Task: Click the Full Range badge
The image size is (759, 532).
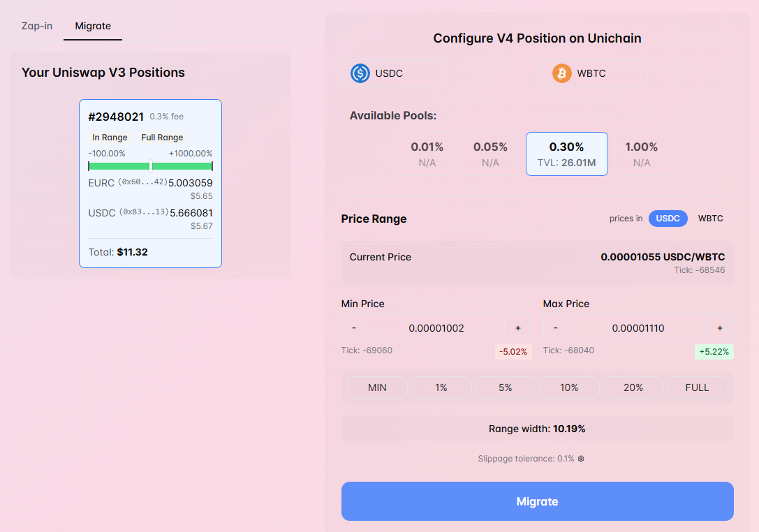Action: [x=162, y=138]
